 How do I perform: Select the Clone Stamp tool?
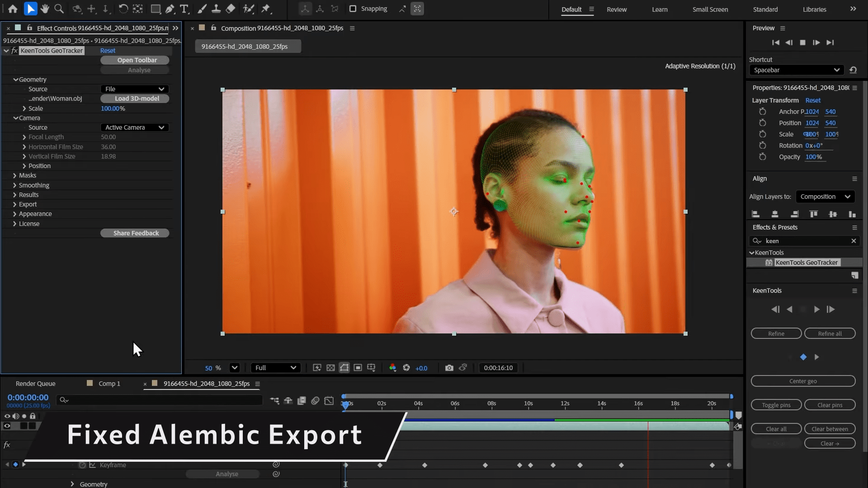pyautogui.click(x=217, y=9)
